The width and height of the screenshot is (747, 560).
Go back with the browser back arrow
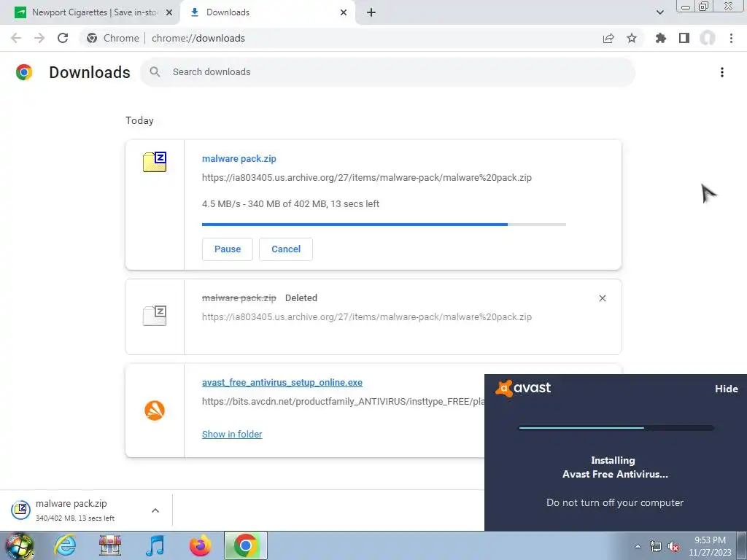16,38
